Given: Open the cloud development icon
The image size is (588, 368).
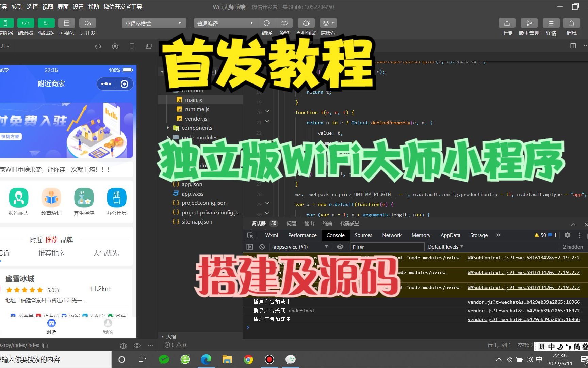Looking at the screenshot, I should pos(87,23).
